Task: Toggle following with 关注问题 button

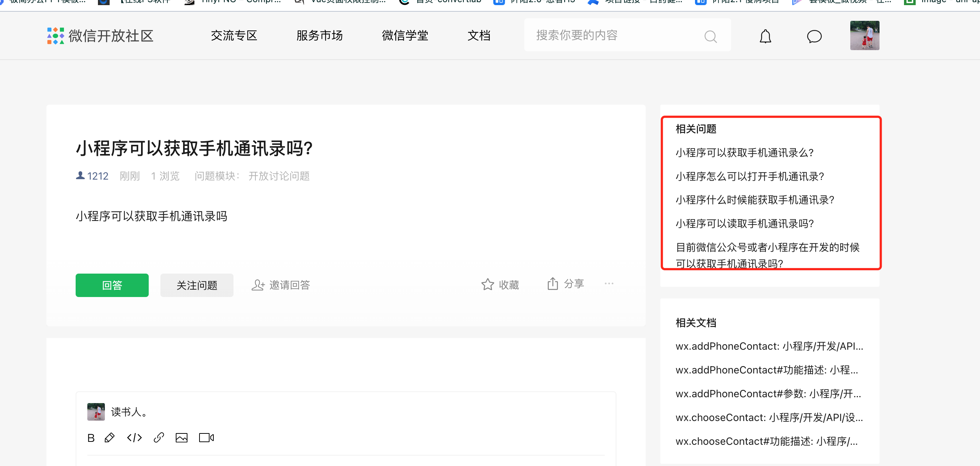Action: point(197,285)
